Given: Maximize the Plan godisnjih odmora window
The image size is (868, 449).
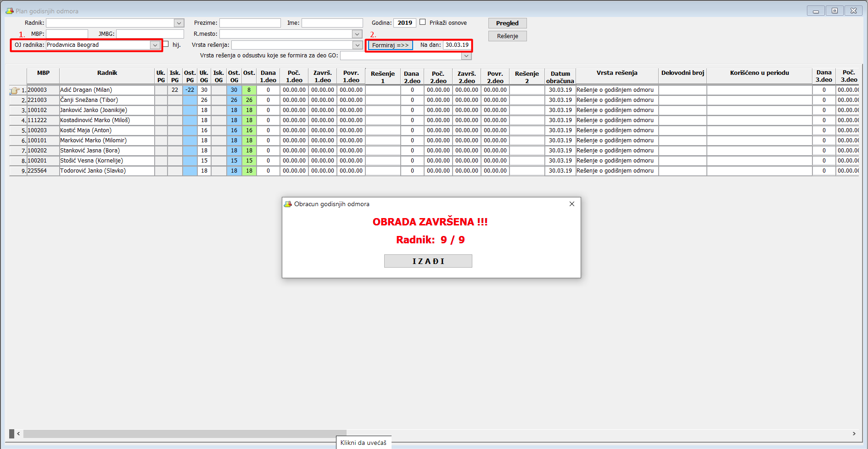Looking at the screenshot, I should (x=834, y=11).
